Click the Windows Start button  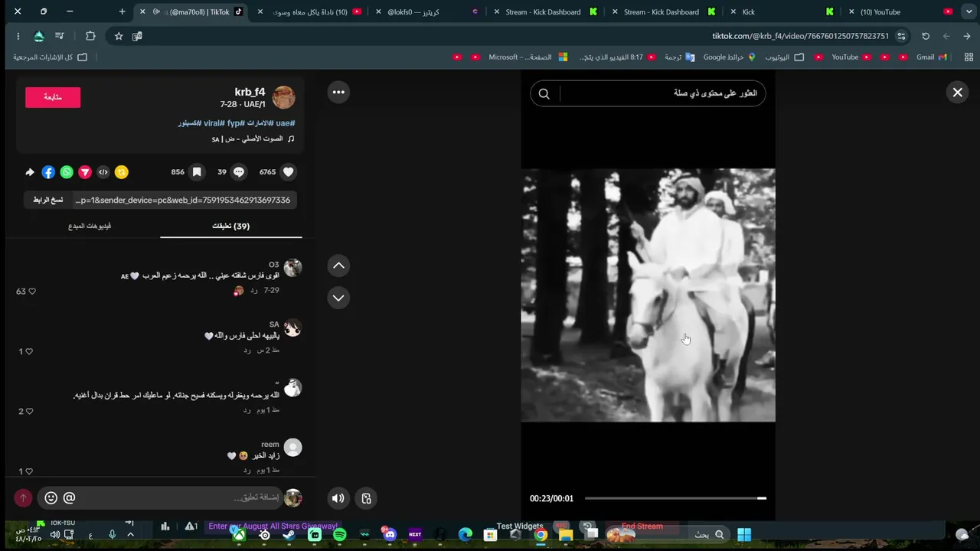pos(744,535)
